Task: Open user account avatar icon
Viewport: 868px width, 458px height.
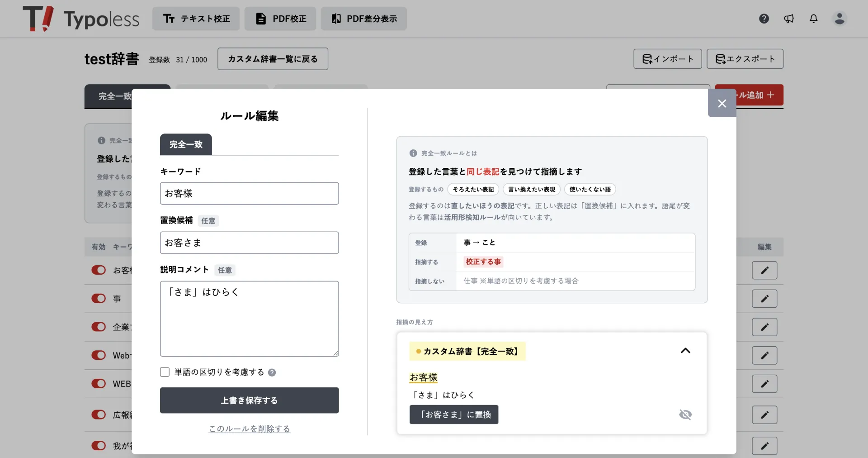Action: (840, 19)
